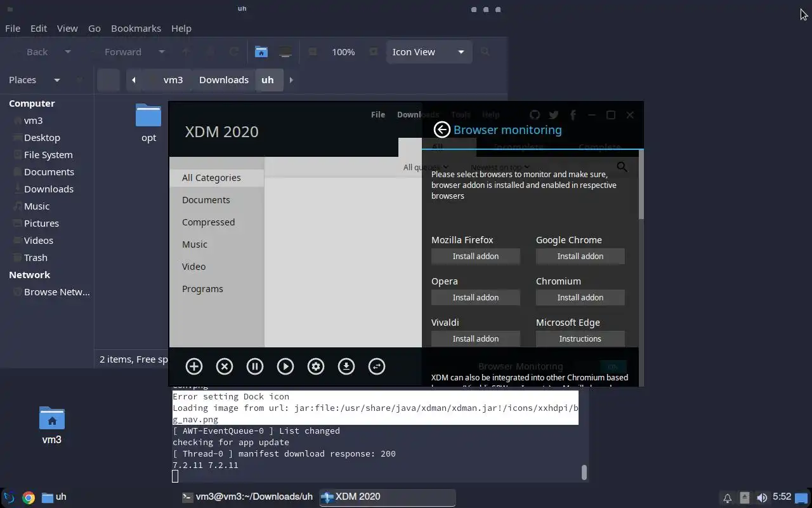Open the opt folder in file manager
812x508 pixels.
148,123
